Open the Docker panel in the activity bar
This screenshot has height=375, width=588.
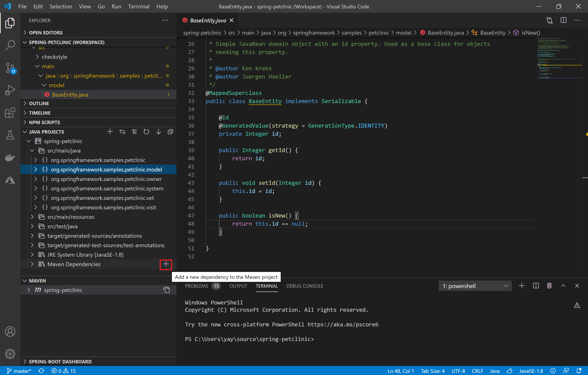[10, 157]
